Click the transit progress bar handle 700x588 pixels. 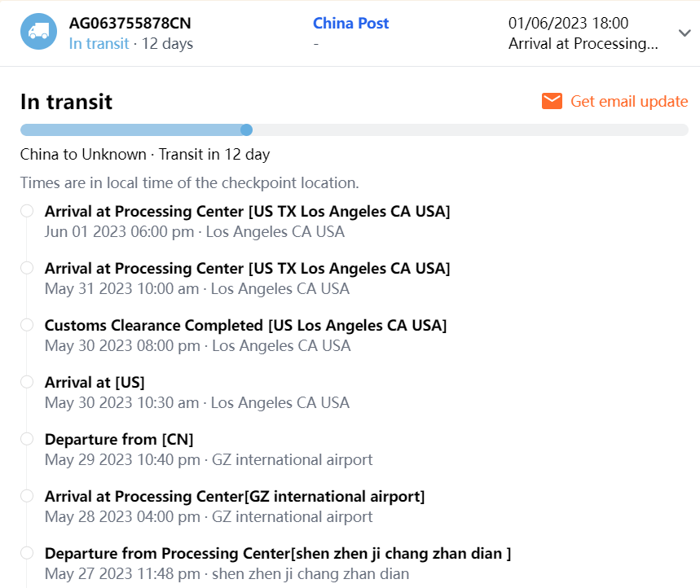coord(246,129)
